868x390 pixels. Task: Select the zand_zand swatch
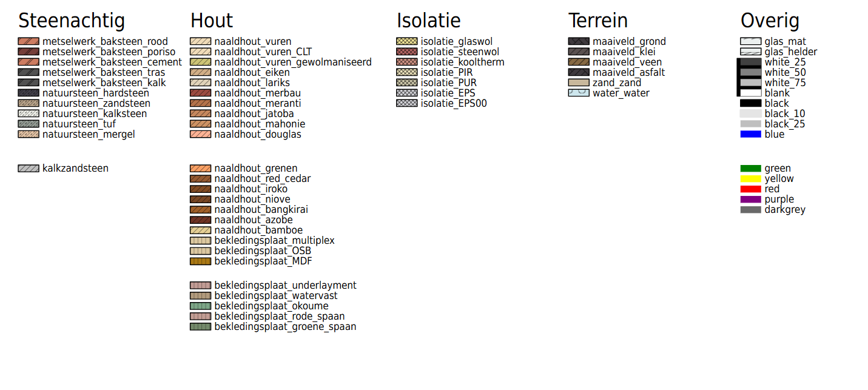[579, 82]
